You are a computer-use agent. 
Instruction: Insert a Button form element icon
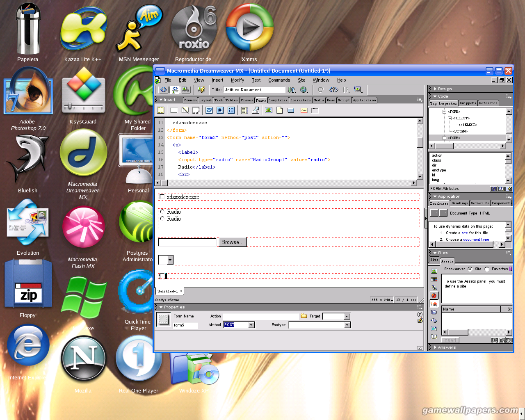click(291, 110)
